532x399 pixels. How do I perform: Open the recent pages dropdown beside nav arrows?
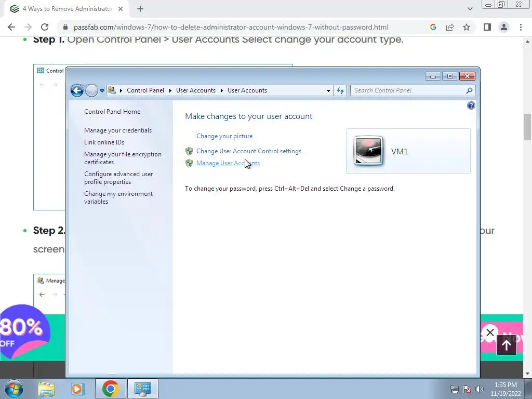coord(102,91)
